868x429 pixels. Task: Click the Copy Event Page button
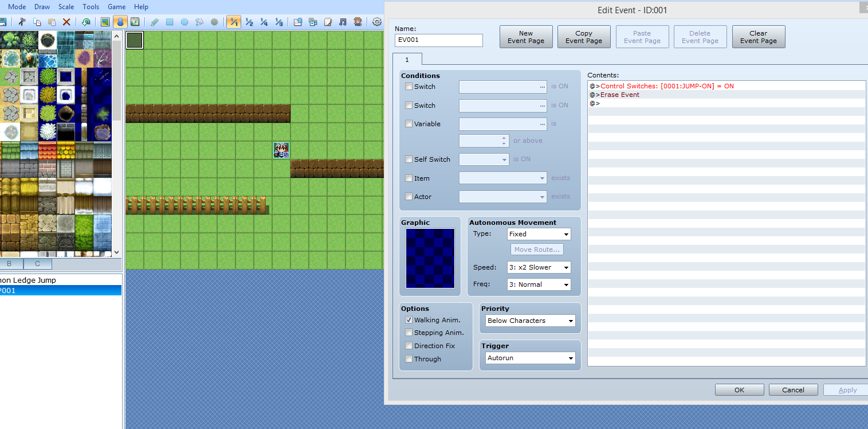click(584, 36)
